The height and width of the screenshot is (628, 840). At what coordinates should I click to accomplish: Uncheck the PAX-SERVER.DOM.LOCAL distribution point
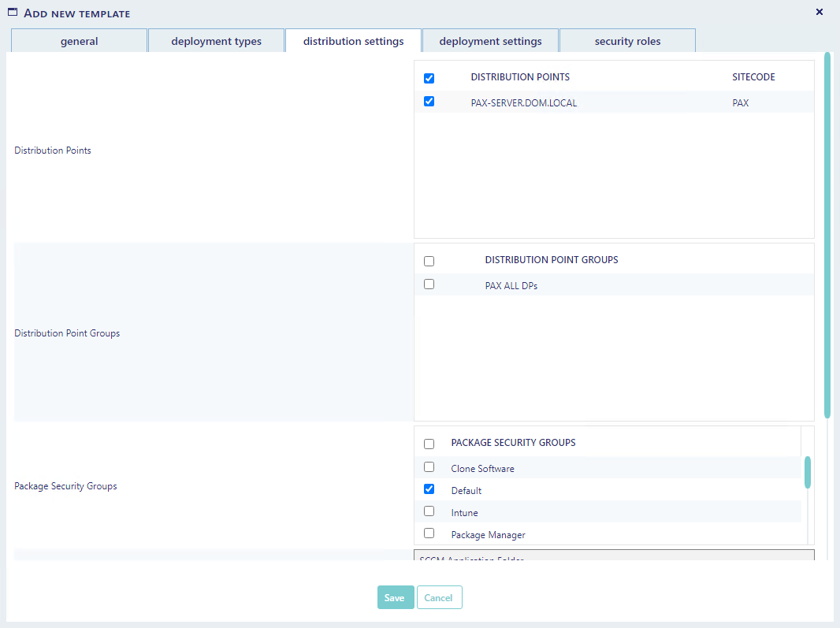[x=429, y=102]
